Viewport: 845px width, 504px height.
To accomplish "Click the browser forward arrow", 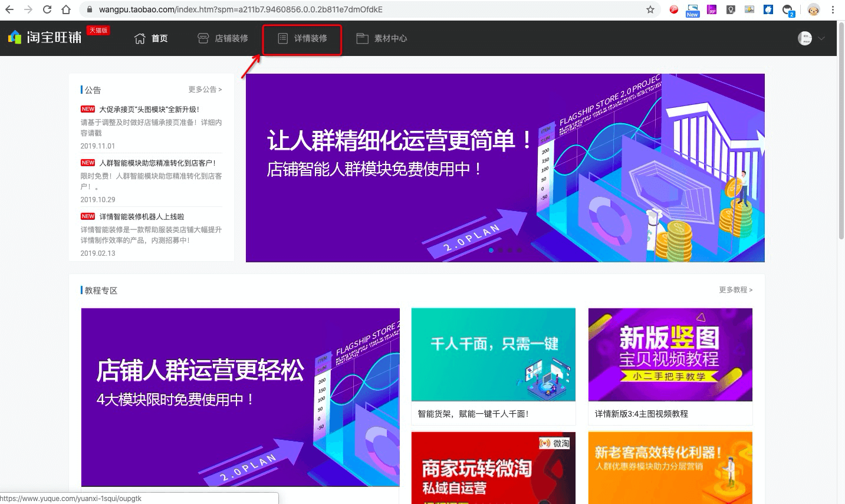I will (x=28, y=9).
